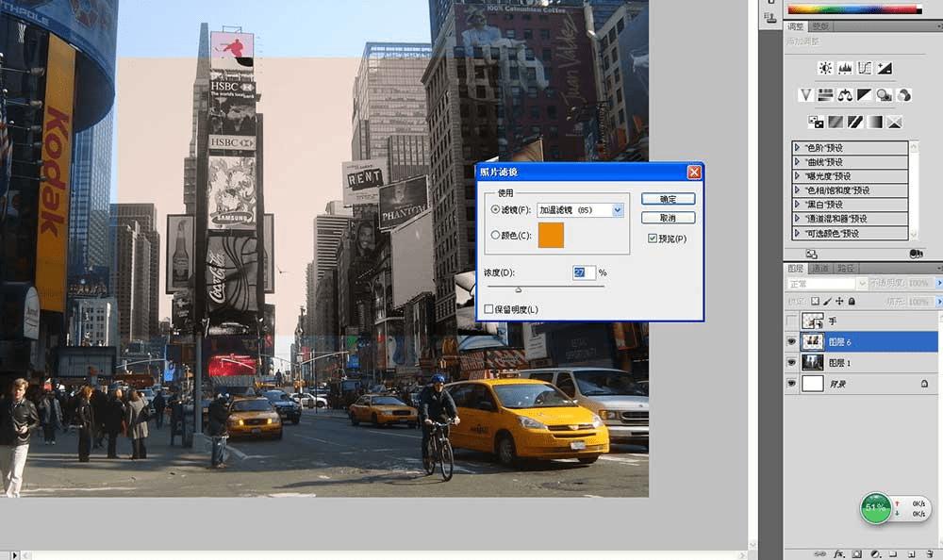Screen dimensions: 943x560
Task: Click the 确定 button in the dialog
Action: tap(669, 199)
